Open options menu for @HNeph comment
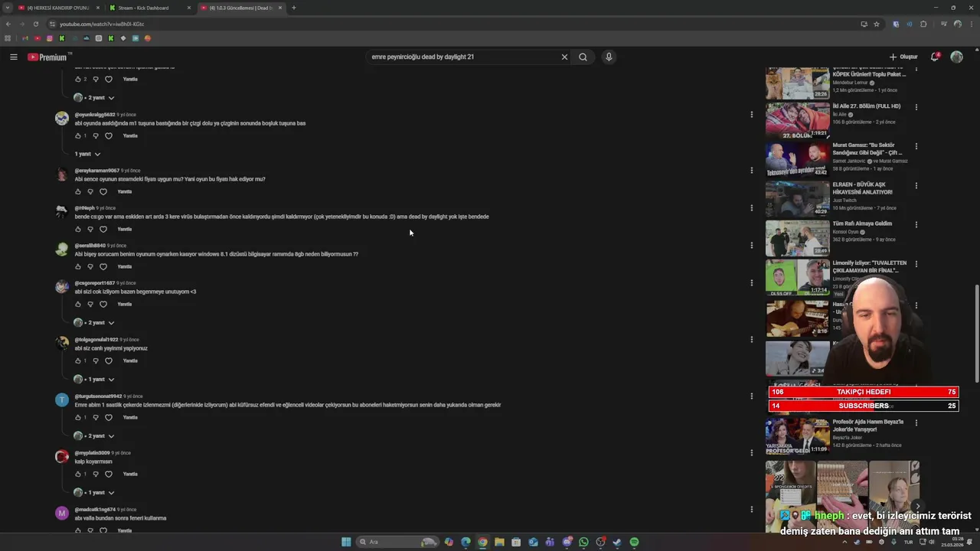980x551 pixels. click(751, 207)
